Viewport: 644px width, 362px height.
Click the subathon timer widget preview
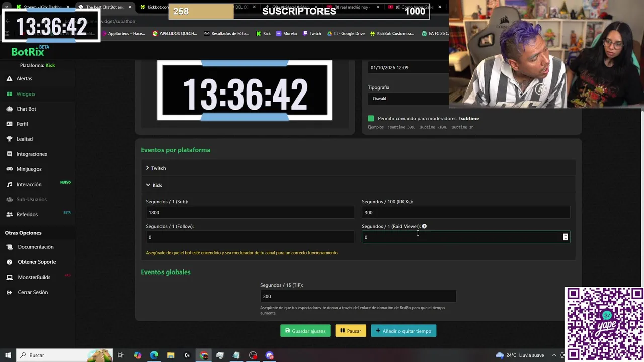(x=245, y=90)
